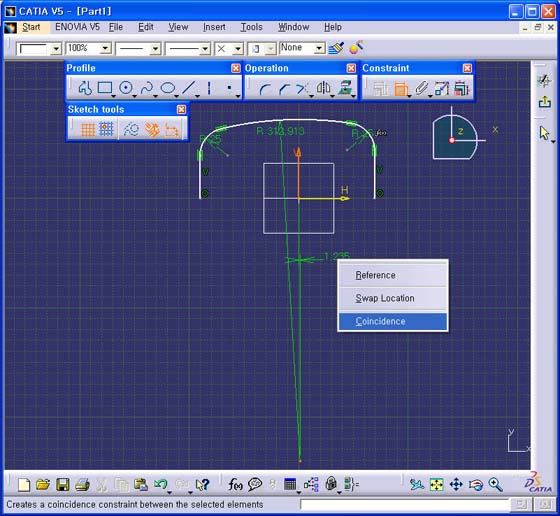Select the Line tool in Profile

coord(189,88)
